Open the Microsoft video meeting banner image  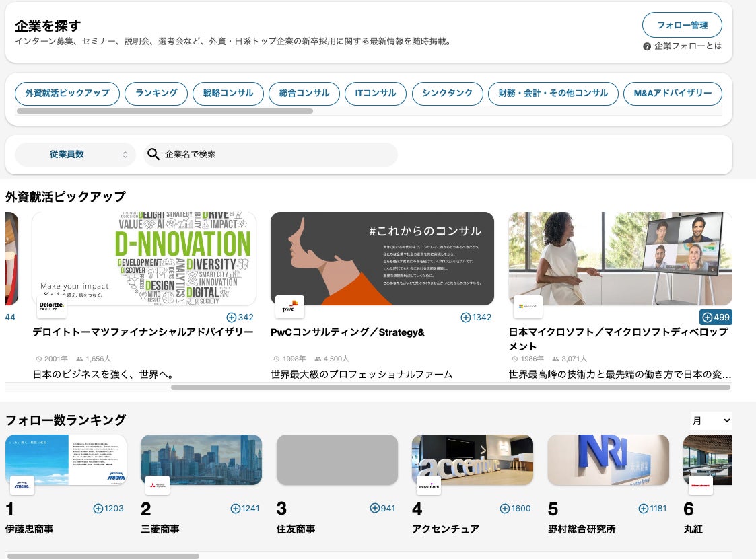coord(621,258)
